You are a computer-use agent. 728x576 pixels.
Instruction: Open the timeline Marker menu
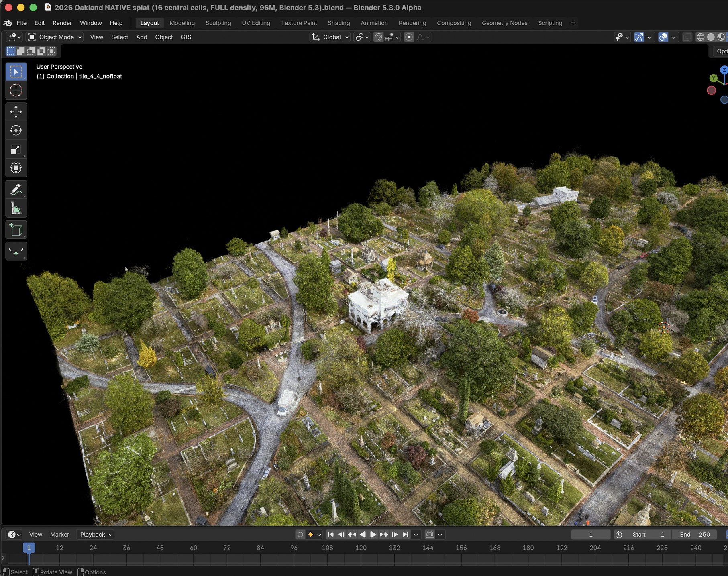(x=59, y=535)
